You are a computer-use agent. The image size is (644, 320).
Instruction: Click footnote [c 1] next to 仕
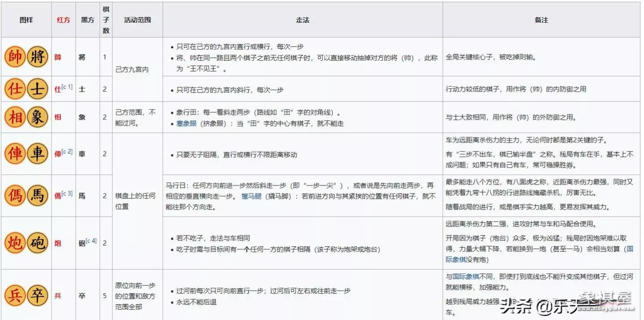coord(68,86)
